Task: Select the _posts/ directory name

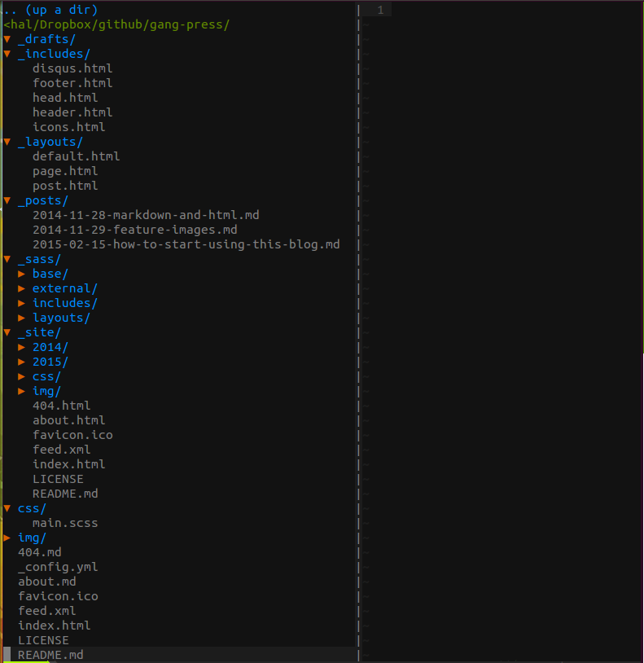Action: (43, 200)
